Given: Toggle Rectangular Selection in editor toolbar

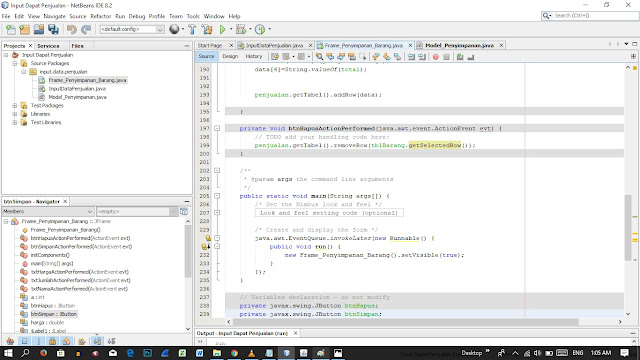Looking at the screenshot, I should click(362, 57).
